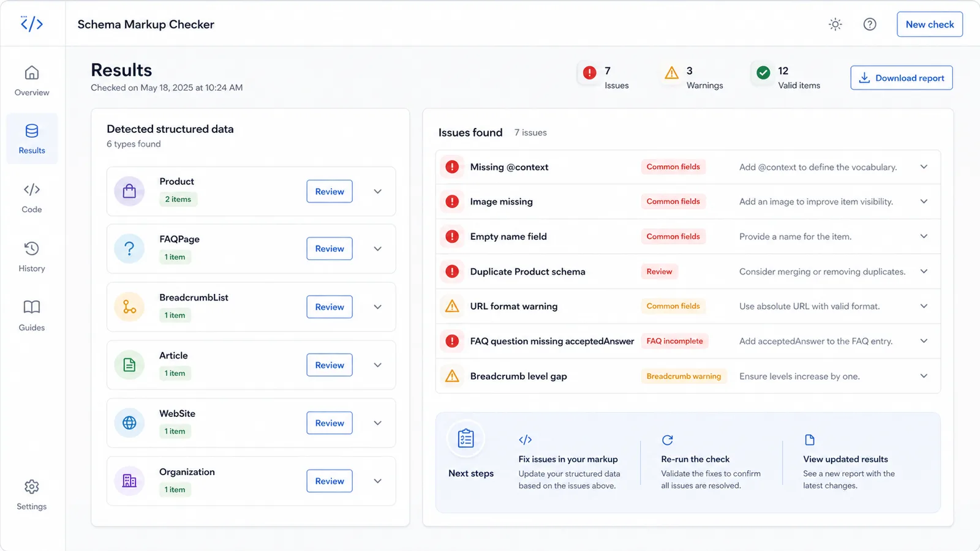980x551 pixels.
Task: Open Settings in the sidebar
Action: coord(32,495)
